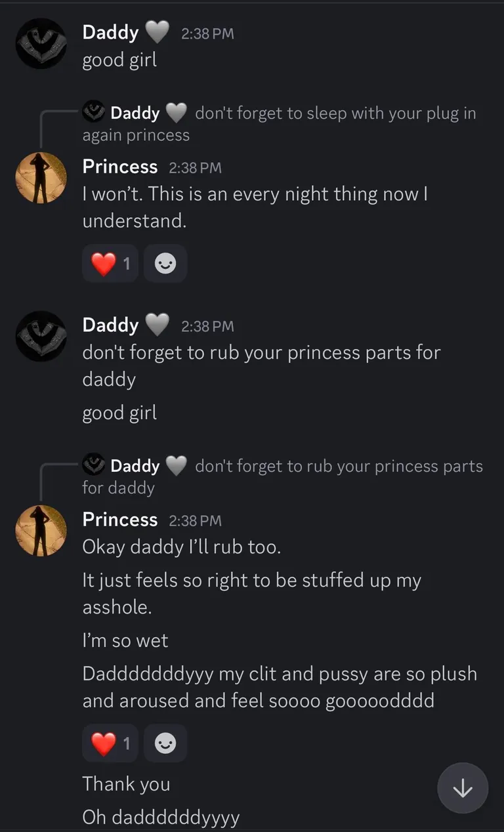Viewport: 504px width, 832px height.
Task: Open profile from second Daddy username
Action: pos(110,325)
